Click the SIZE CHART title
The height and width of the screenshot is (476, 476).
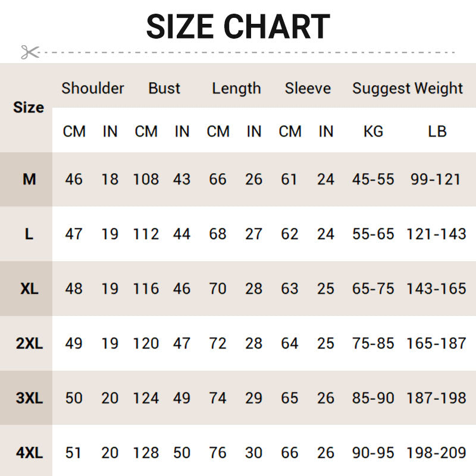pos(238,26)
